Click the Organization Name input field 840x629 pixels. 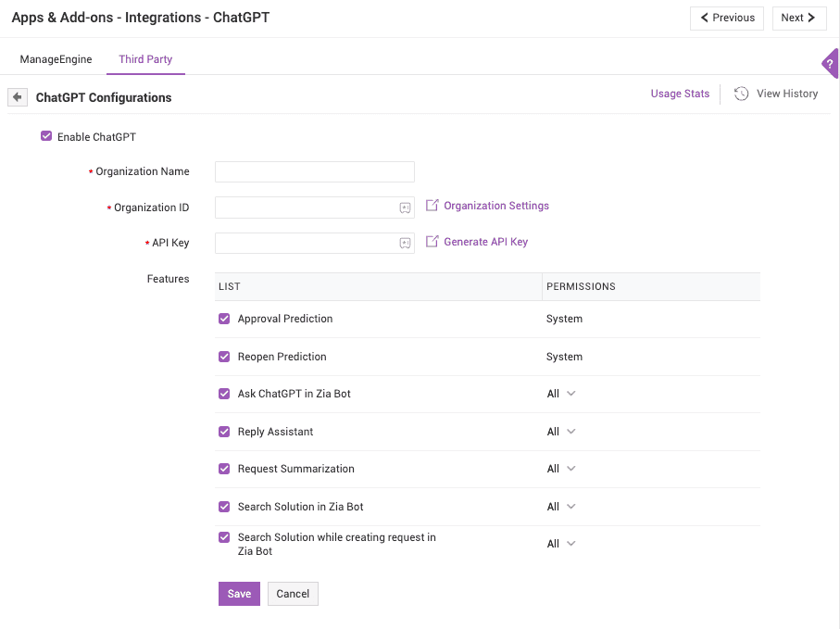[x=314, y=172]
